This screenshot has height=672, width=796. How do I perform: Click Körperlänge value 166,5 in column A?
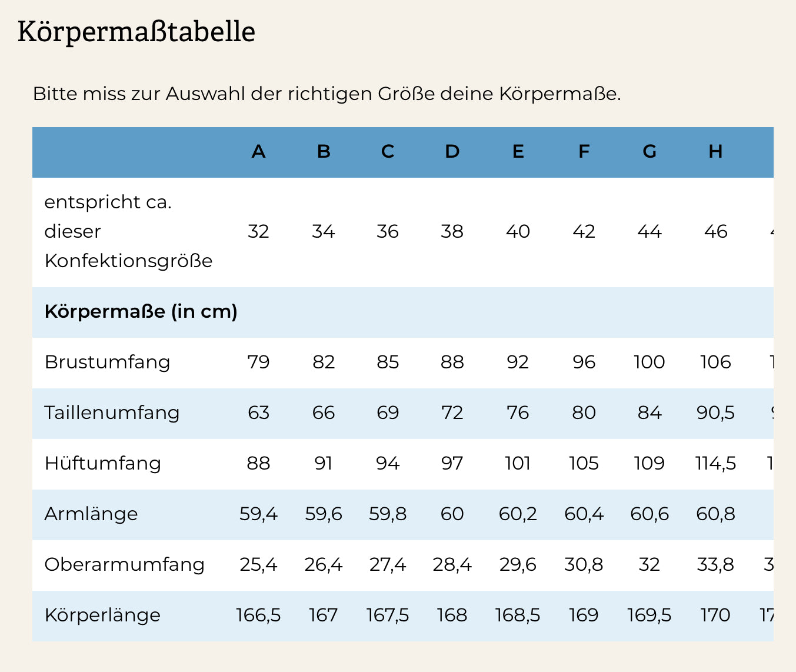(258, 615)
